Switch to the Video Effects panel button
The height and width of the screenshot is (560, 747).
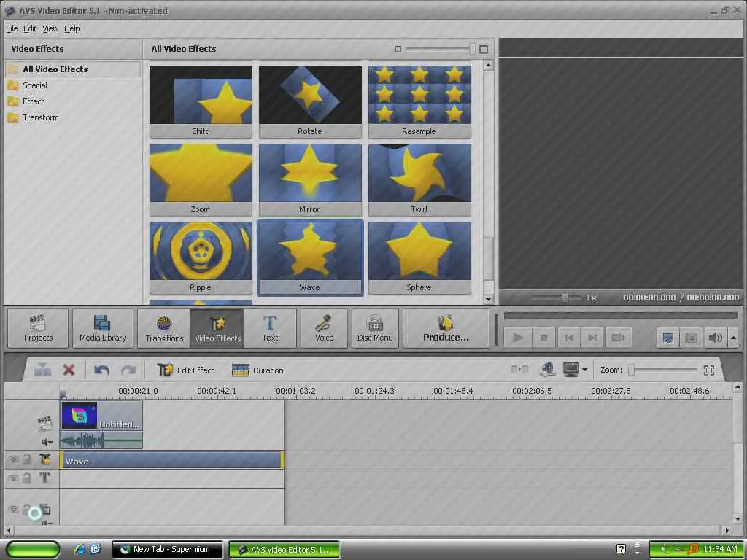click(x=217, y=329)
